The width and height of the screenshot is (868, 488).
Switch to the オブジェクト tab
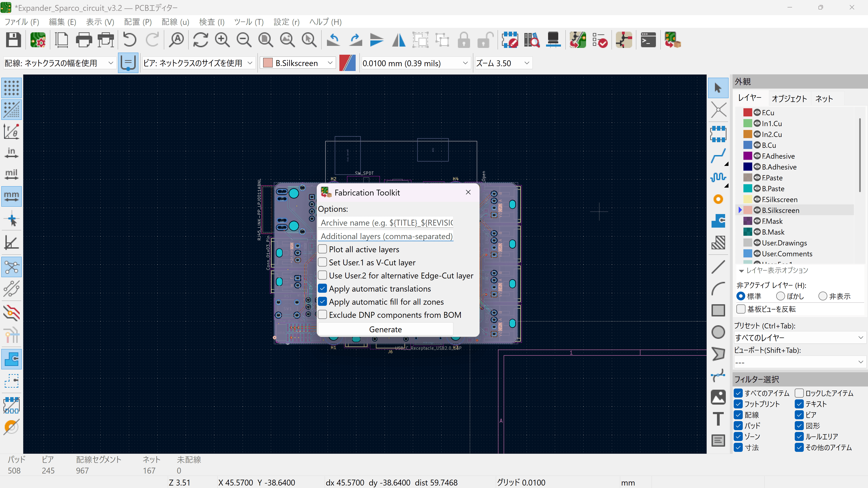click(x=789, y=98)
